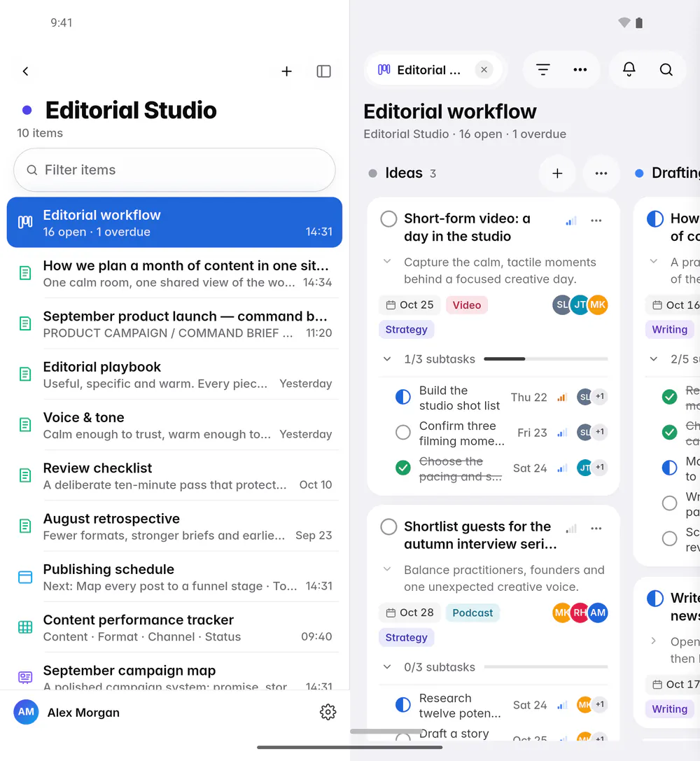
Task: Click Oct 25 due date chip
Action: [x=409, y=305]
